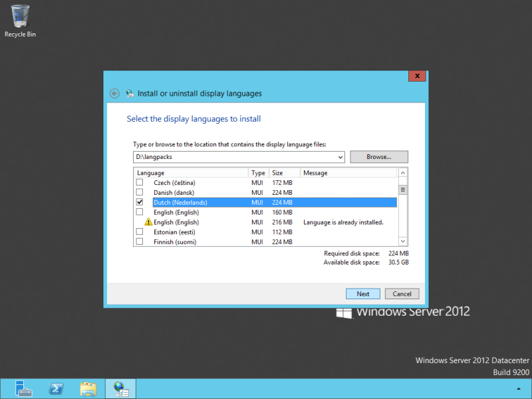Open File Explorer from the taskbar
Viewport: 532px width, 399px height.
(88, 389)
